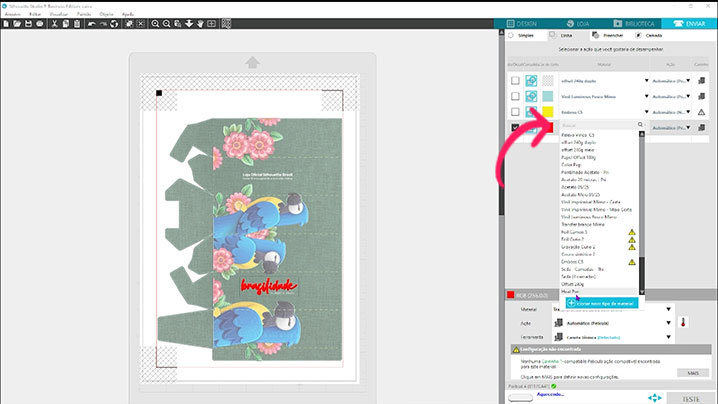Viewport: 718px width, 404px height.
Task: Click the grid pattern icon in toolbar
Action: point(226,23)
